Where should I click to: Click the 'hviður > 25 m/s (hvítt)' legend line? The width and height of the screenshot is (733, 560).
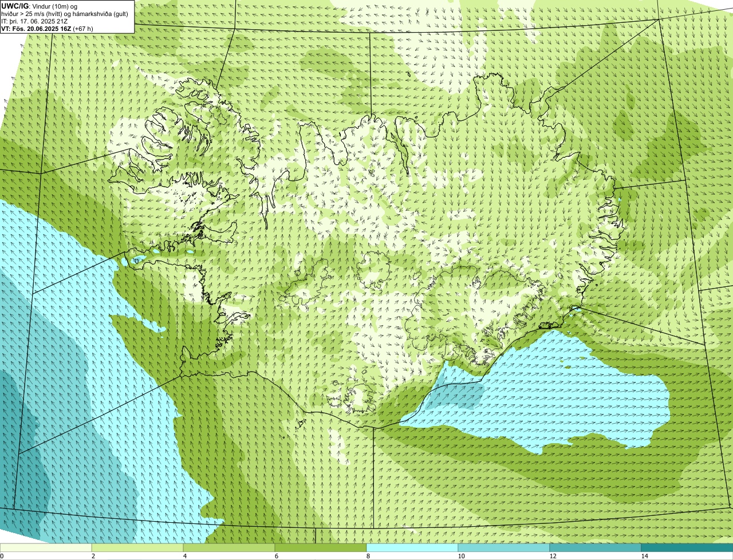pyautogui.click(x=65, y=14)
